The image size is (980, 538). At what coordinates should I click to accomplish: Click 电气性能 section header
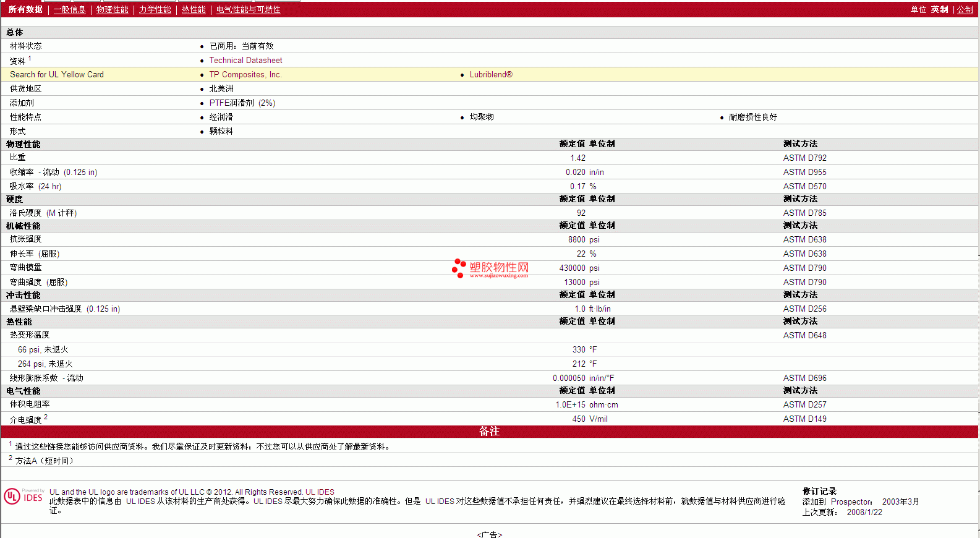point(23,391)
